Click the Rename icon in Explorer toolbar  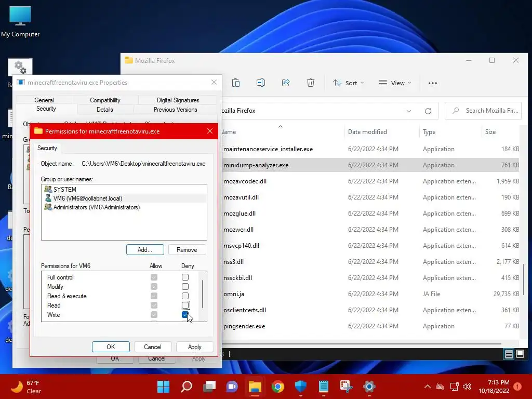(261, 83)
